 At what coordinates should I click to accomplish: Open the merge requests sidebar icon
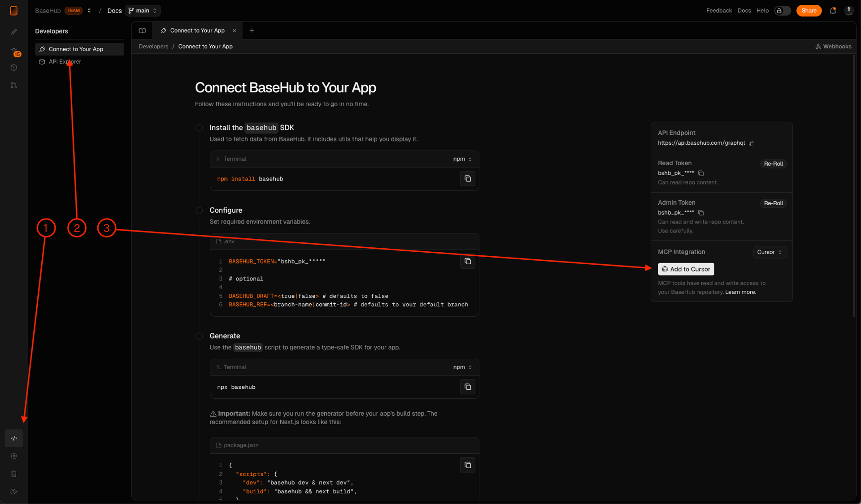13,85
